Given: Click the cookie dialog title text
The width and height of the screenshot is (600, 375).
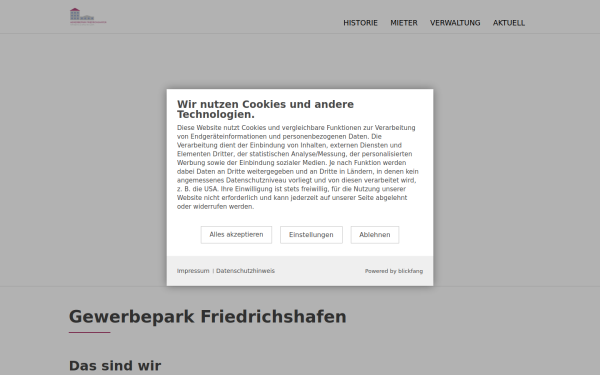Looking at the screenshot, I should [265, 109].
